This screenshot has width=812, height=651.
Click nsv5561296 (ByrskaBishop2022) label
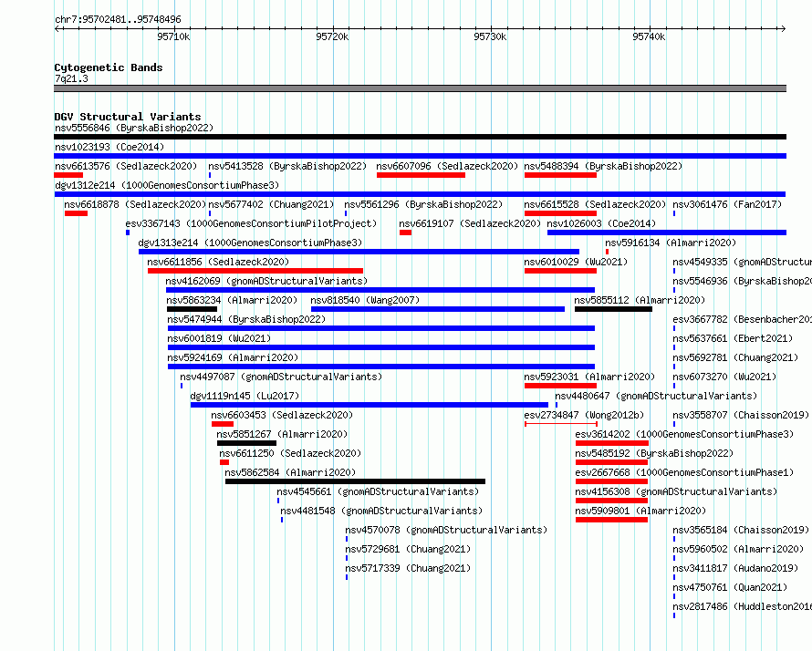coord(423,204)
